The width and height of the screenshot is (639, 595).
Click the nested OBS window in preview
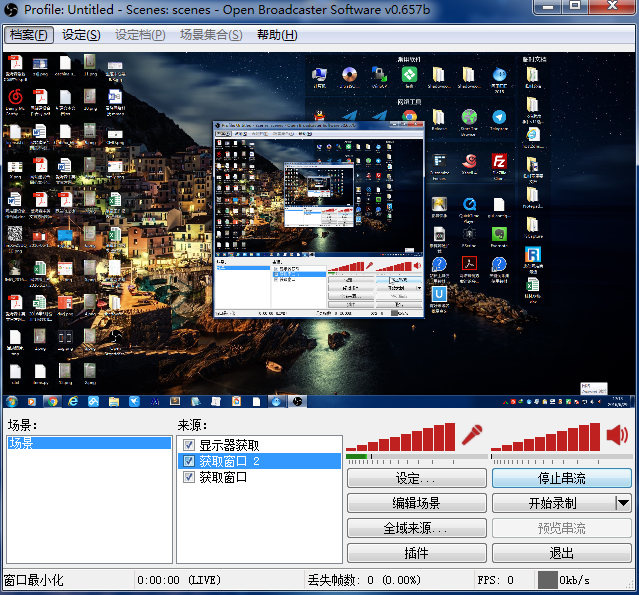pyautogui.click(x=319, y=219)
